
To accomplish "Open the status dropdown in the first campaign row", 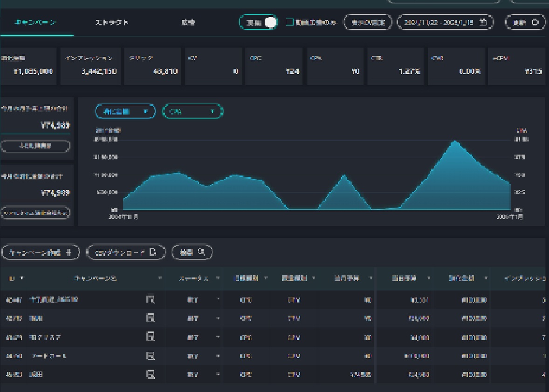I will (x=218, y=300).
